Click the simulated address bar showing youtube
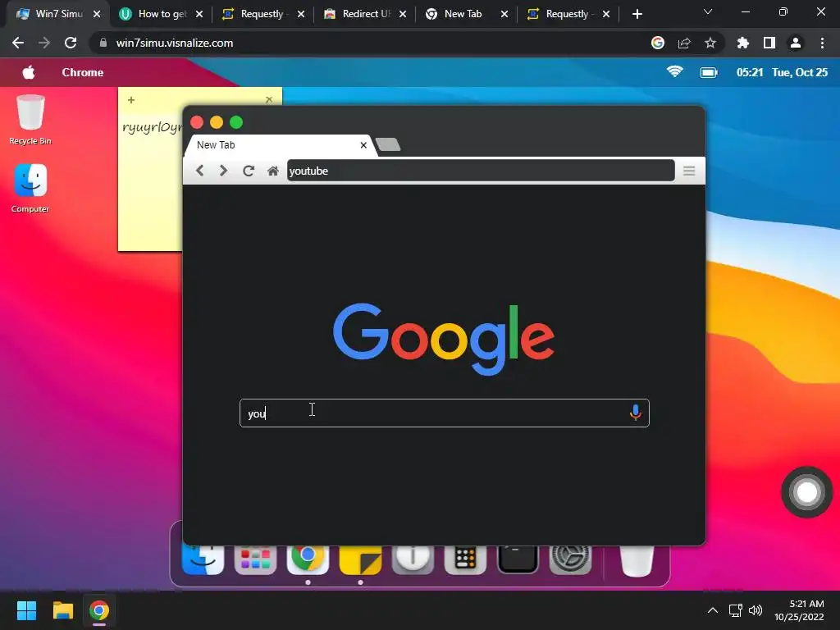 point(481,171)
